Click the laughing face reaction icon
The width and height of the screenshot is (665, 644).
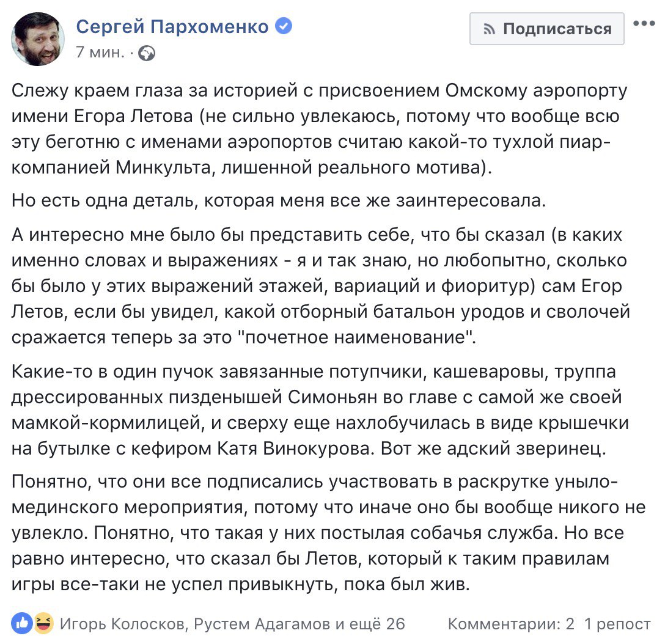[x=42, y=624]
